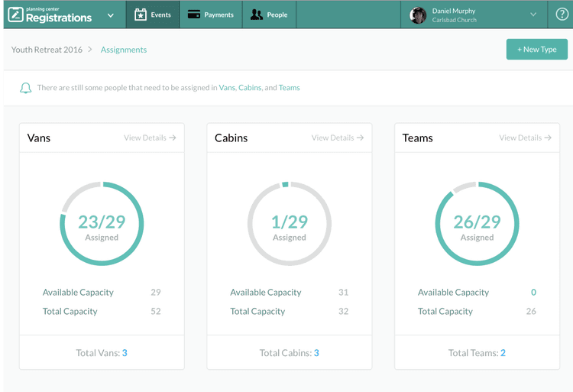Click the Total Teams count 2

tap(503, 353)
